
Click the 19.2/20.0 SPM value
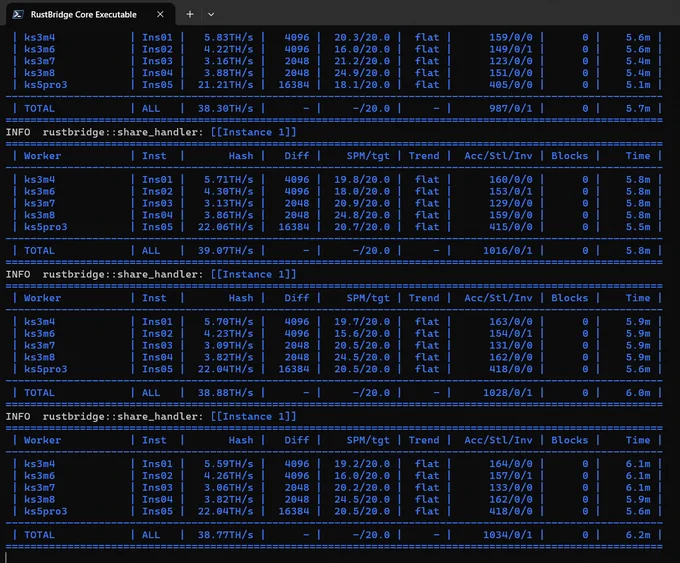(x=362, y=464)
